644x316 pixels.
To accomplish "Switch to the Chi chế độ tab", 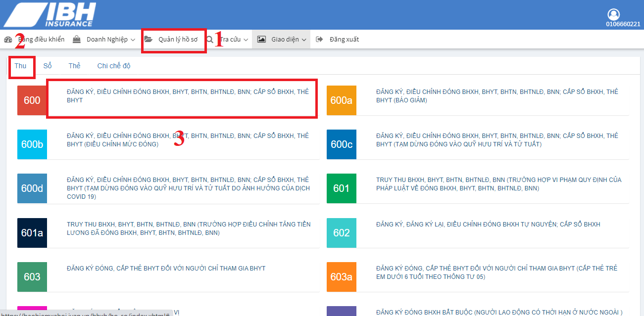I will click(114, 66).
